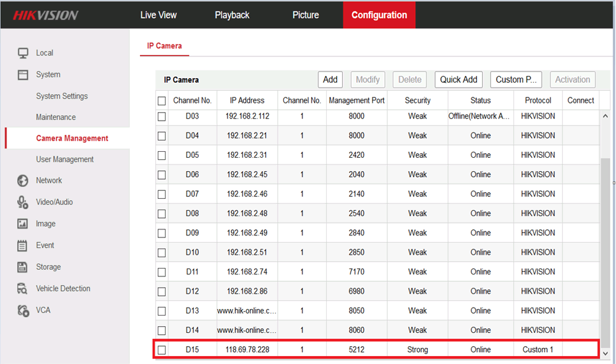Click the Video/Audio microphone icon
The image size is (616, 364).
[23, 202]
